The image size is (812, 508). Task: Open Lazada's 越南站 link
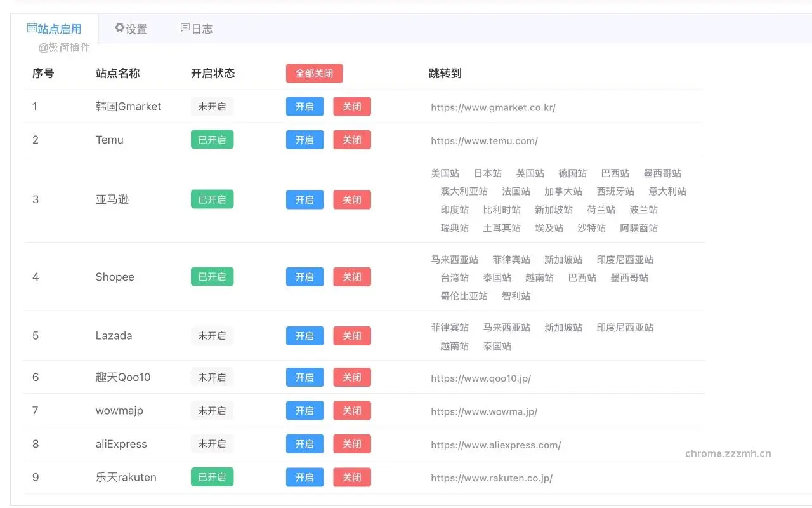pos(454,345)
